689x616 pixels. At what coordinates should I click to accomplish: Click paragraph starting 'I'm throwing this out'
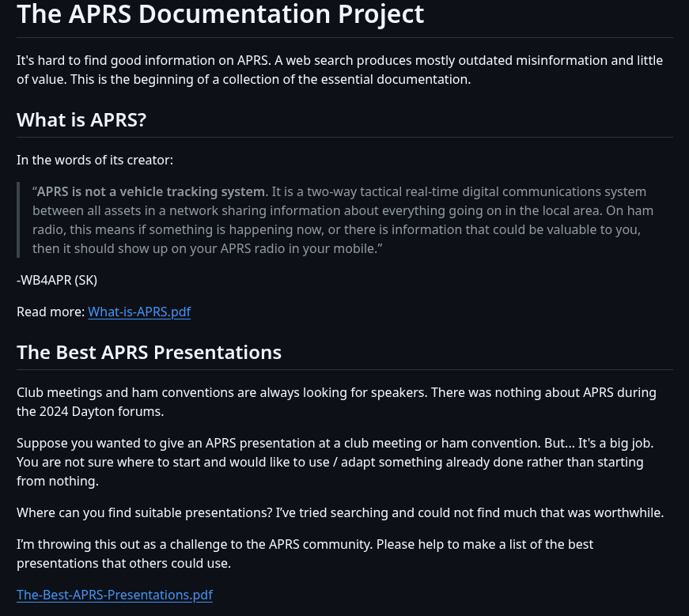pyautogui.click(x=305, y=554)
